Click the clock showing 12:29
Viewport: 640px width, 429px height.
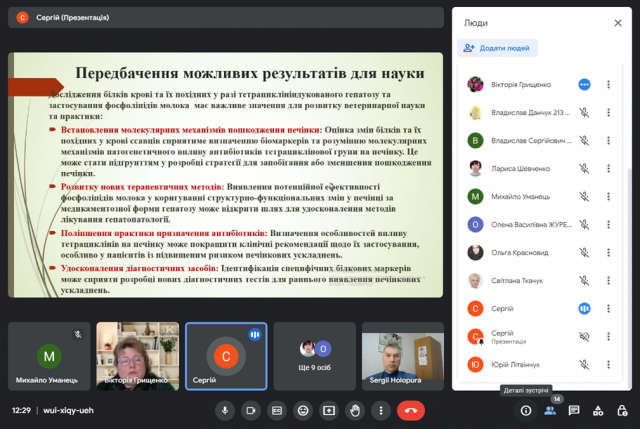[21, 410]
